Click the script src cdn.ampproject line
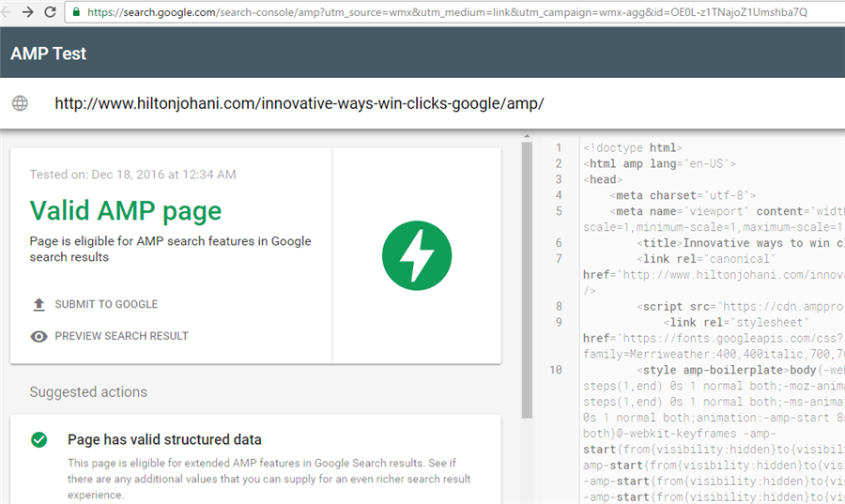The height and width of the screenshot is (504, 845). click(x=741, y=306)
